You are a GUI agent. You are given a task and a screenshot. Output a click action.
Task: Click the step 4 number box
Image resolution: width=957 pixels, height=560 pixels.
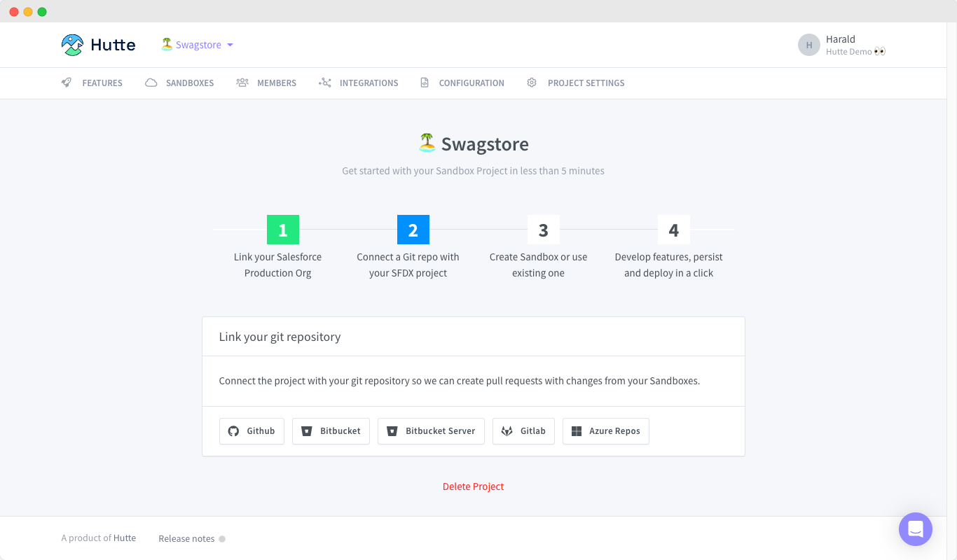(x=674, y=230)
